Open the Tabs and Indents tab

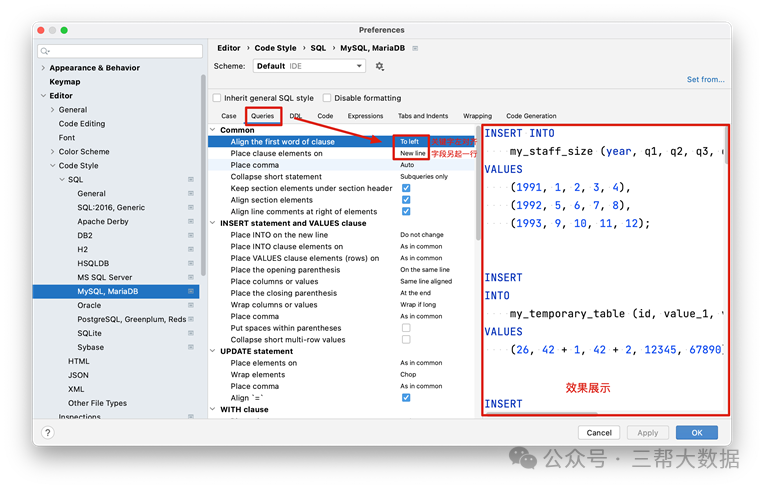pos(423,116)
